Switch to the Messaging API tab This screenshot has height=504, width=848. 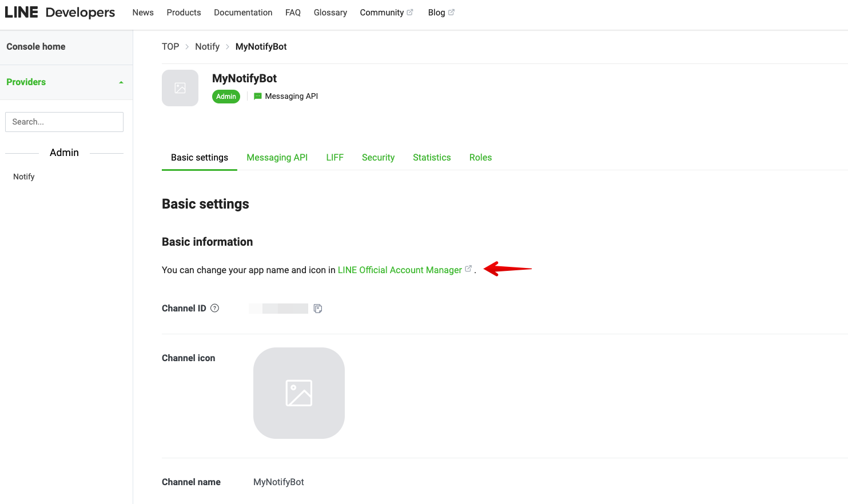pos(277,158)
